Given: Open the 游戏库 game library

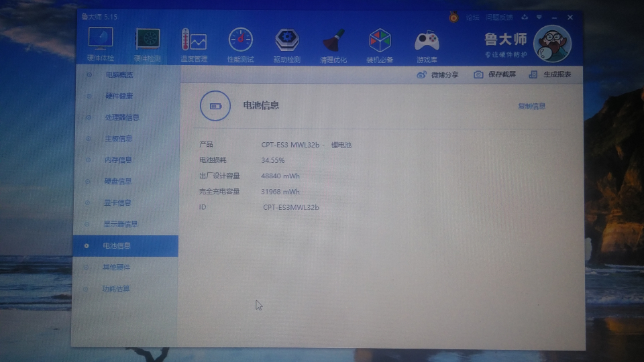Looking at the screenshot, I should pyautogui.click(x=427, y=46).
